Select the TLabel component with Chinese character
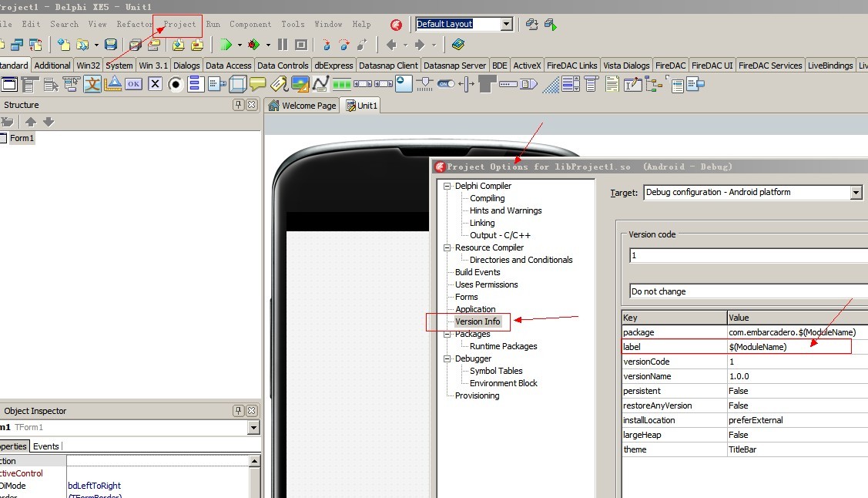The width and height of the screenshot is (868, 498). pos(92,84)
